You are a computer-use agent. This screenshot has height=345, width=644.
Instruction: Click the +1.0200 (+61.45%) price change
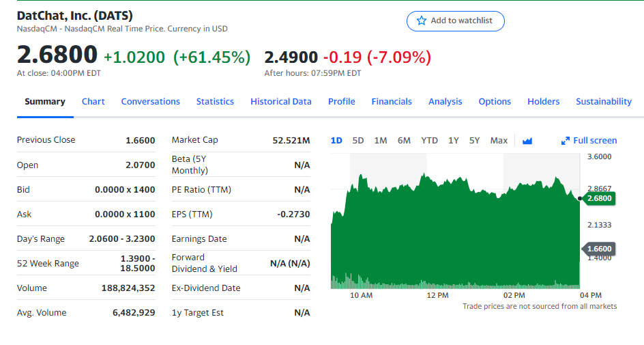pos(177,57)
